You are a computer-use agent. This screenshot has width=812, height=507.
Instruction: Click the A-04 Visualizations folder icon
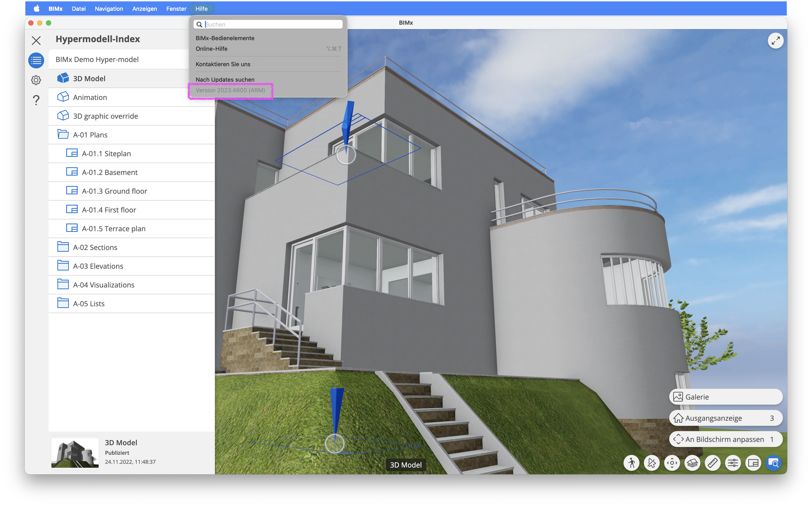tap(63, 285)
